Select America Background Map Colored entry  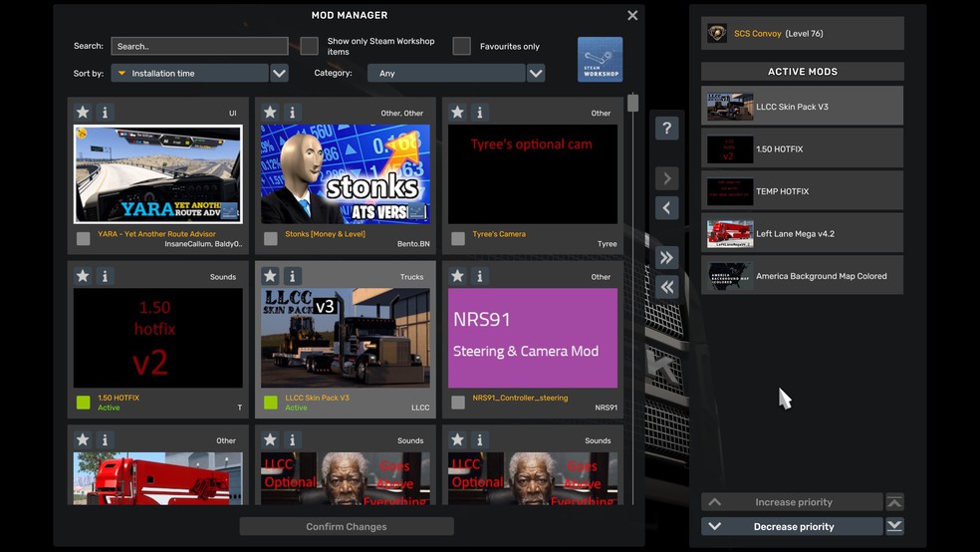click(x=802, y=276)
